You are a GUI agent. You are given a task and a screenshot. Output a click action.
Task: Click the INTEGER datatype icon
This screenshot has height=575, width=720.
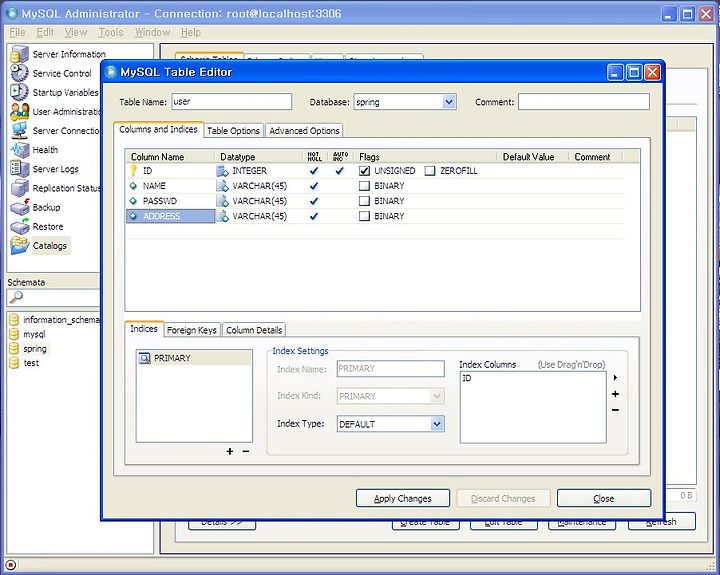pyautogui.click(x=223, y=171)
